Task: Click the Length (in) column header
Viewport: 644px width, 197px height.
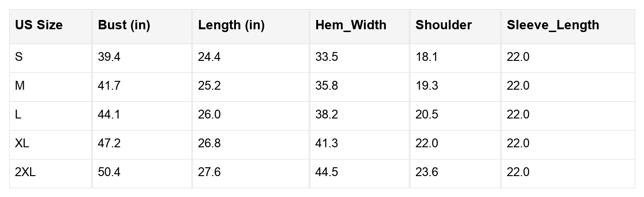Action: click(231, 25)
